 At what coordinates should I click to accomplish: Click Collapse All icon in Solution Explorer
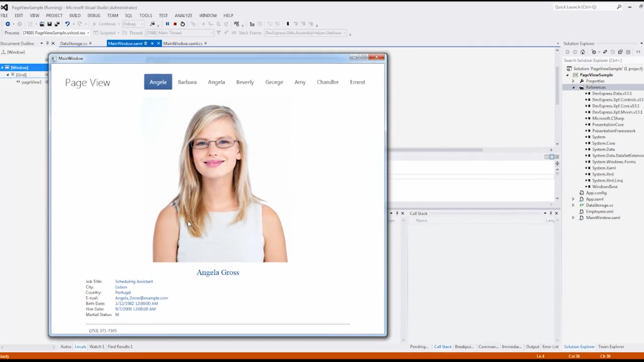click(620, 52)
